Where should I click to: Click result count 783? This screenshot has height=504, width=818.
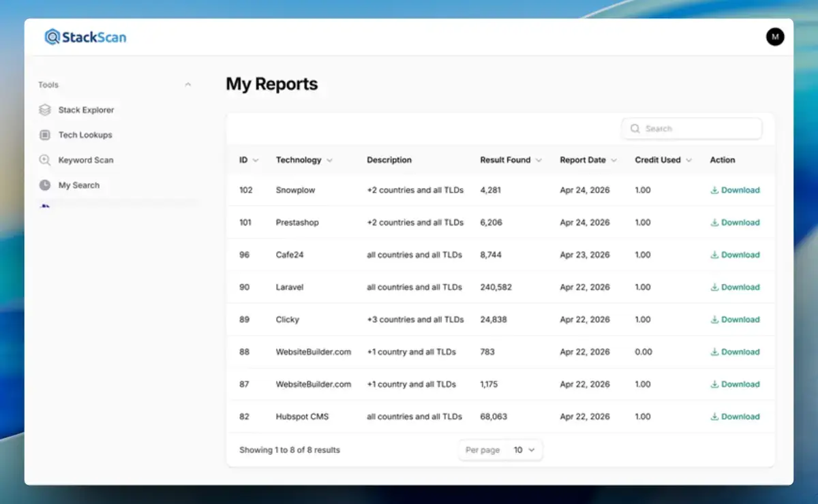(x=487, y=352)
